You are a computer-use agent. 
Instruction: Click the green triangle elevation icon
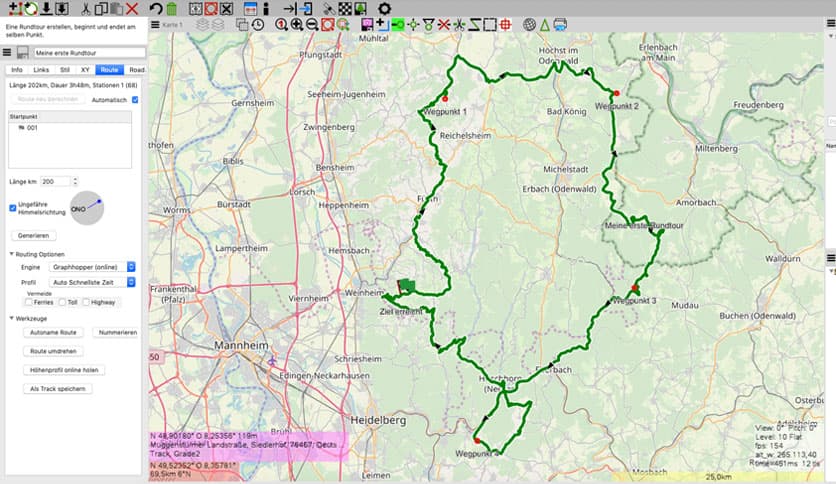point(544,25)
